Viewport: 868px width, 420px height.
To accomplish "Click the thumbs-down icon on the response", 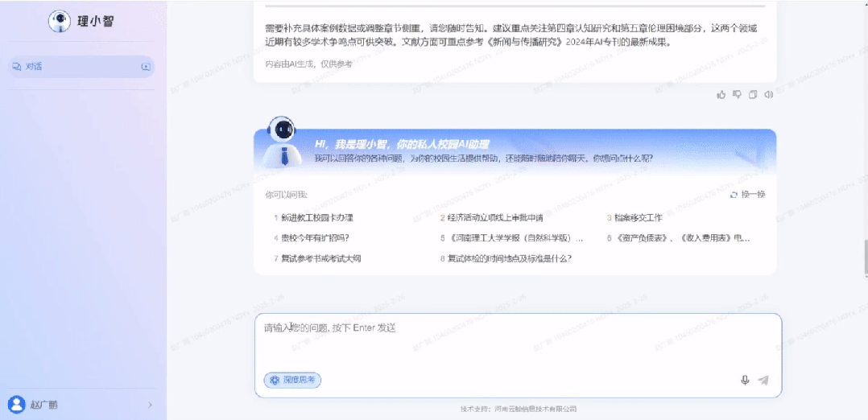I will [737, 95].
